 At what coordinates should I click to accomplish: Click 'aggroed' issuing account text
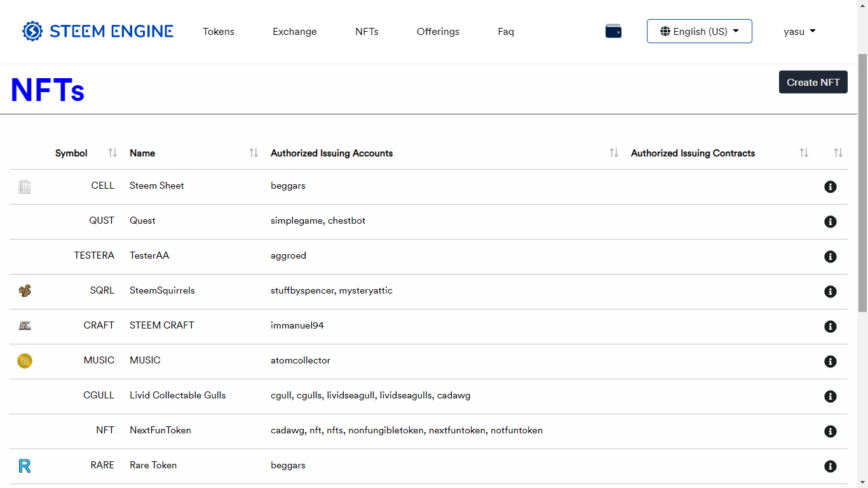pos(288,255)
